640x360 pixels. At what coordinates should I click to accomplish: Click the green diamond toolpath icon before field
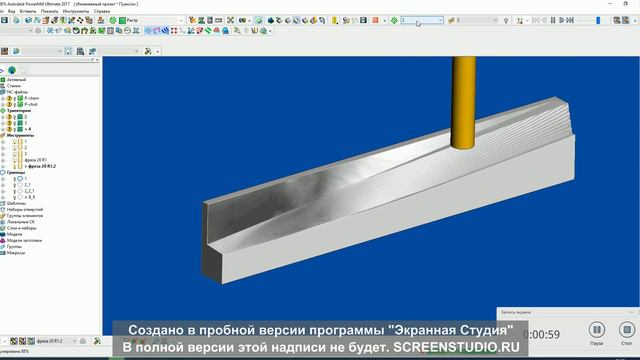coord(394,20)
